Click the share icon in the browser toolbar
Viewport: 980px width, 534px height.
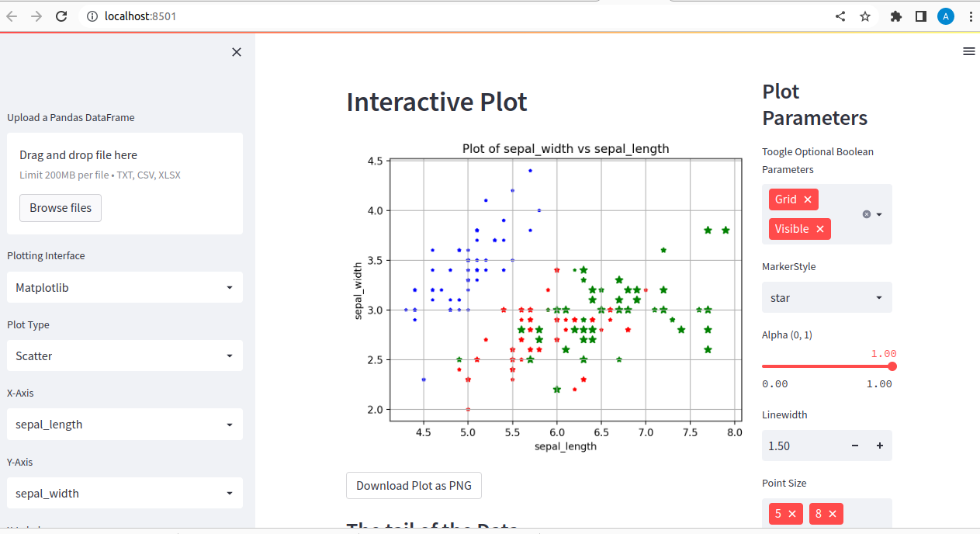tap(840, 16)
